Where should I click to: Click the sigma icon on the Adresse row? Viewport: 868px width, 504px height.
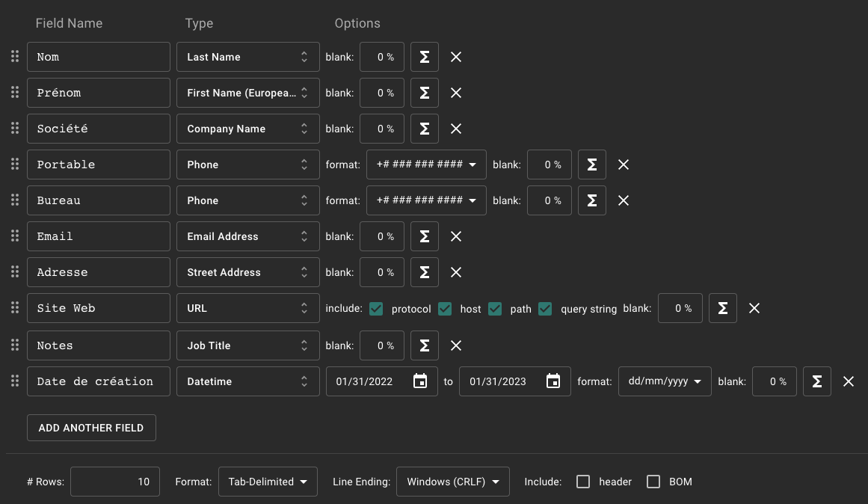pyautogui.click(x=425, y=272)
